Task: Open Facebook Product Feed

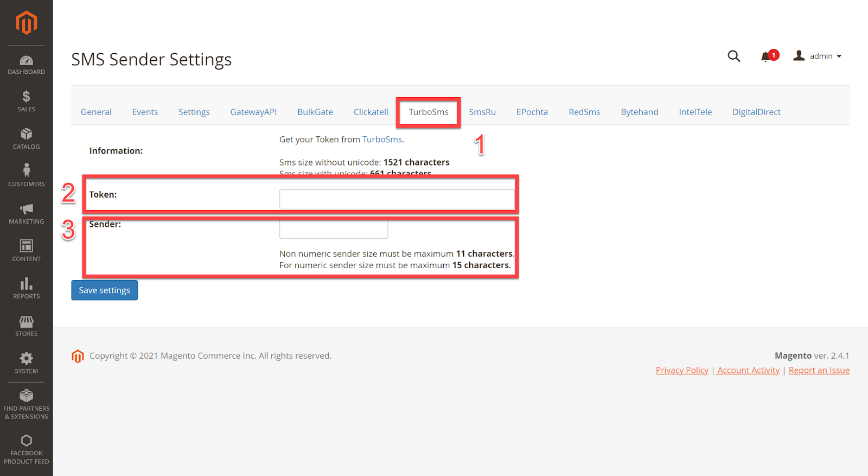Action: 26,450
